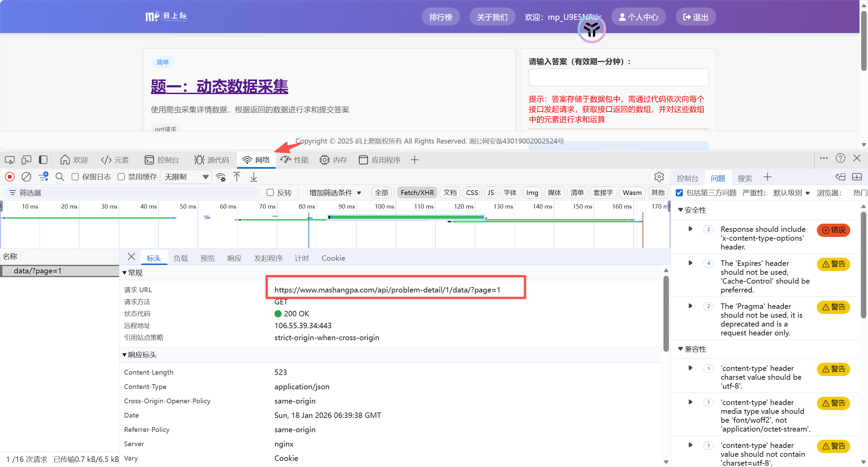Open the 源代码 devtools tab

click(212, 160)
